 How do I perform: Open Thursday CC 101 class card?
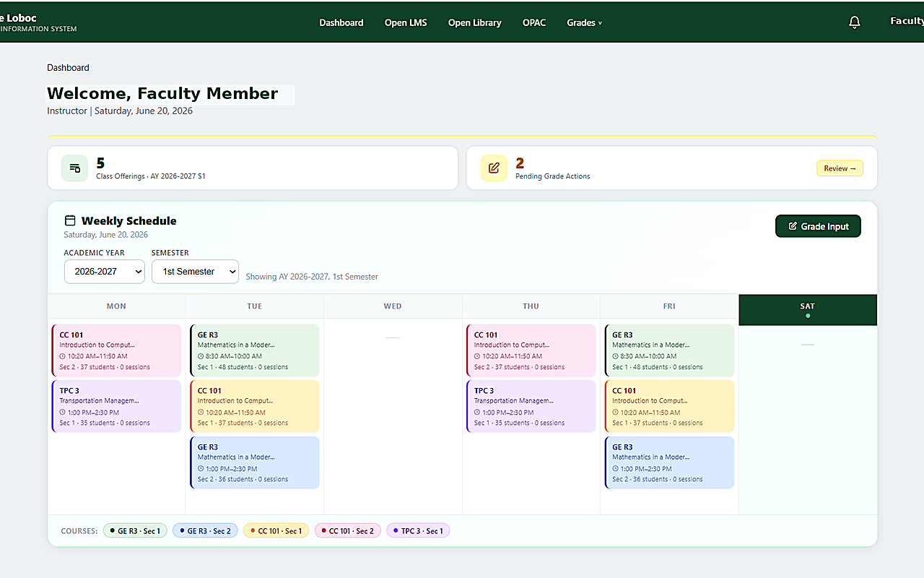(x=531, y=350)
